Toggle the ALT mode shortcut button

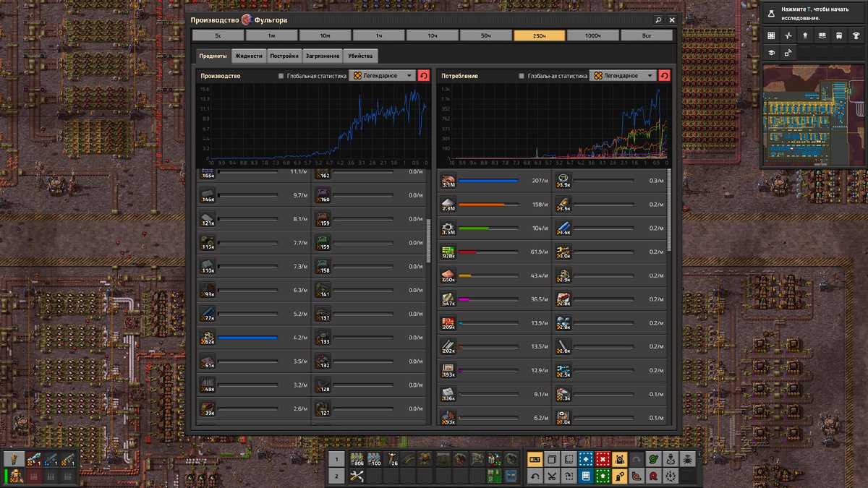pyautogui.click(x=535, y=459)
